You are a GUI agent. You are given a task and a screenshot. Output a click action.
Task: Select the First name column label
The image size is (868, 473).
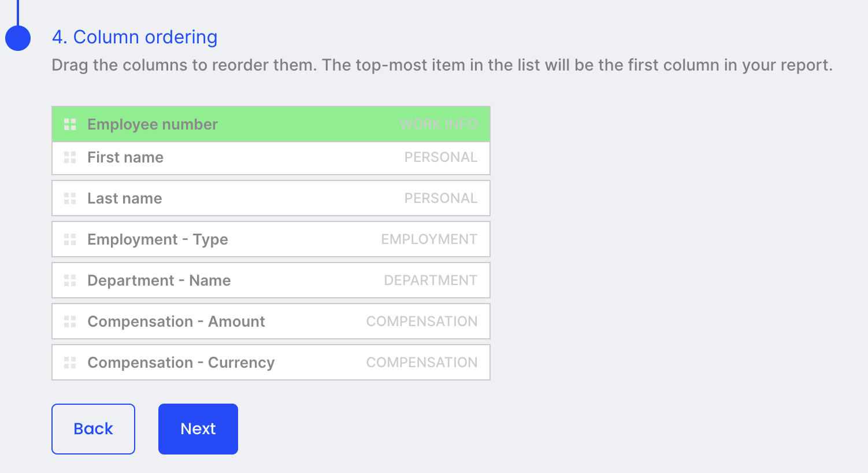coord(125,157)
